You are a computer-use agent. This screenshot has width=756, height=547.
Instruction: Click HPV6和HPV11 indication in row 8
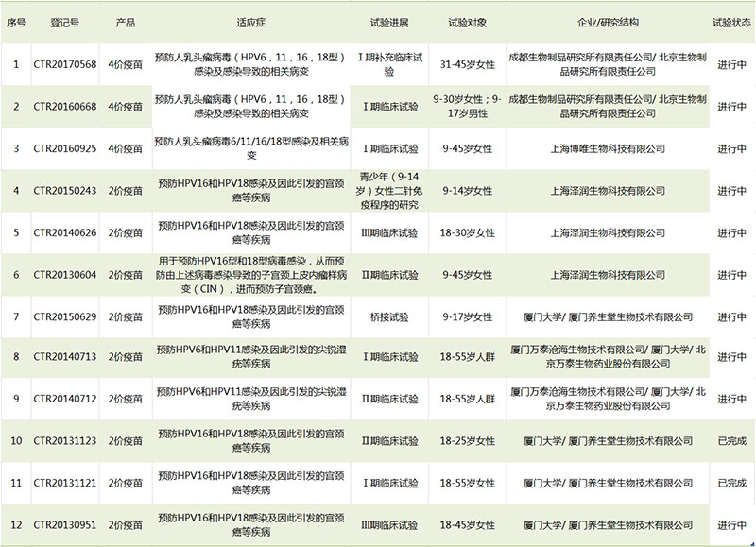click(x=250, y=357)
